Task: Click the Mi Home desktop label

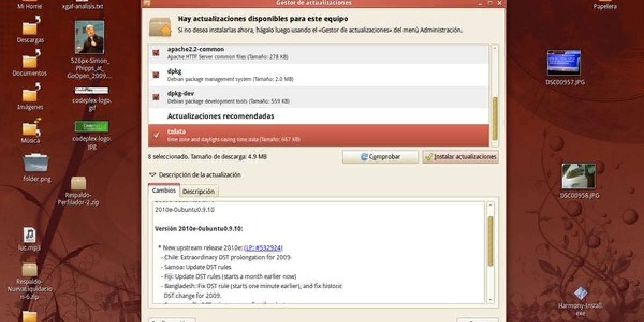Action: coord(30,6)
